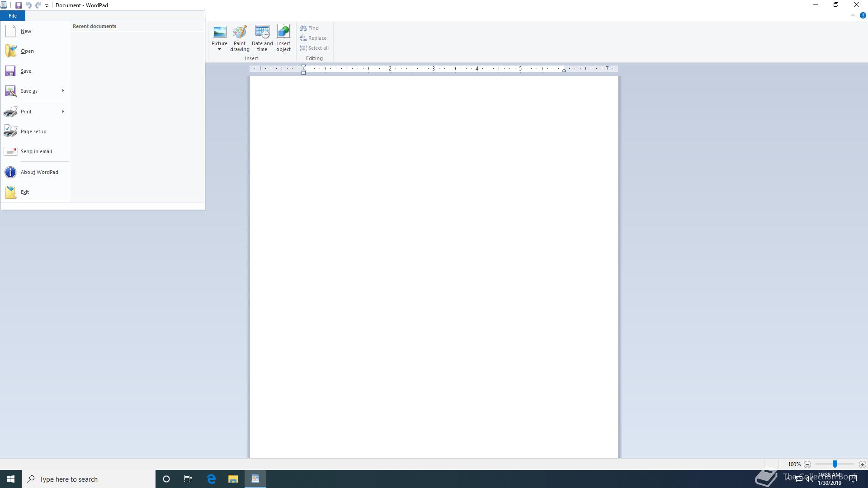Viewport: 868px width, 488px height.
Task: Click Select all in Editing group
Action: click(x=314, y=48)
